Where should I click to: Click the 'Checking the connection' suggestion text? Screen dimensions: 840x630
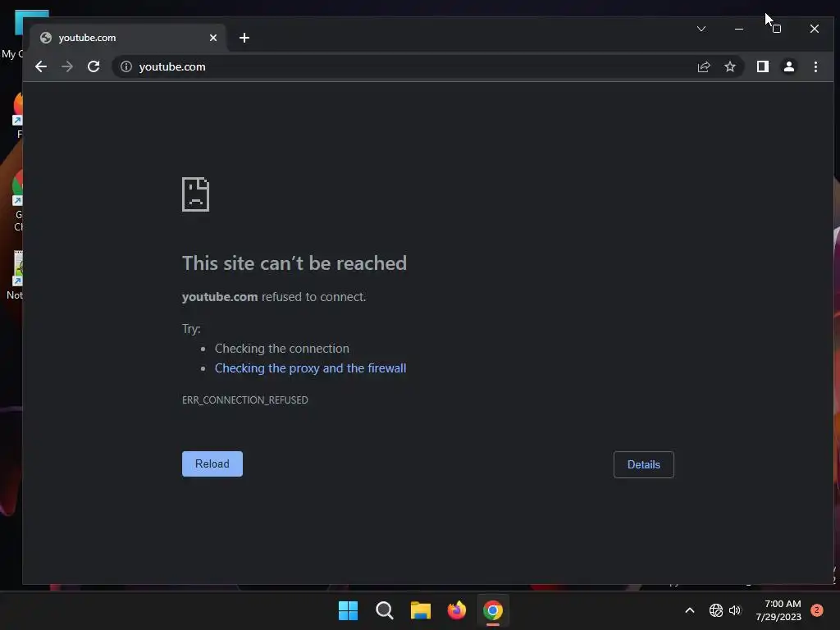pos(282,348)
